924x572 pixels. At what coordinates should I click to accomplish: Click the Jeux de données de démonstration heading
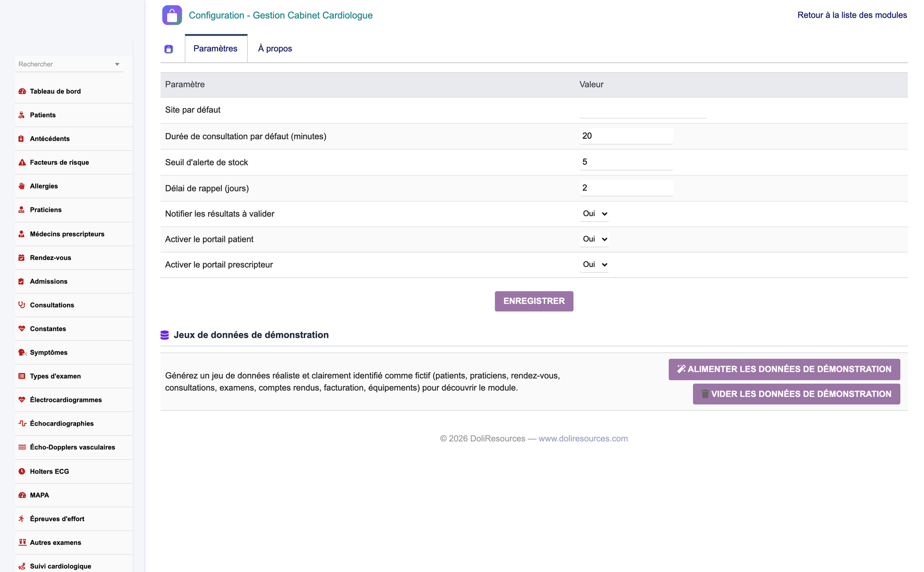click(x=251, y=335)
